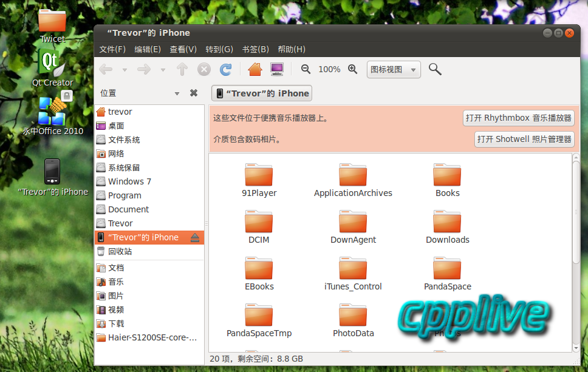
Task: Navigate up to the parent folder
Action: 182,69
